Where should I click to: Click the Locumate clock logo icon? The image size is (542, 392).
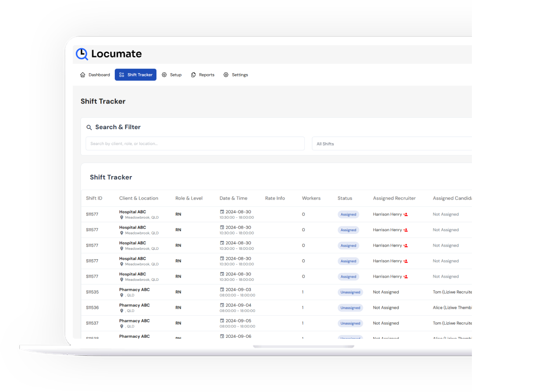pos(82,54)
